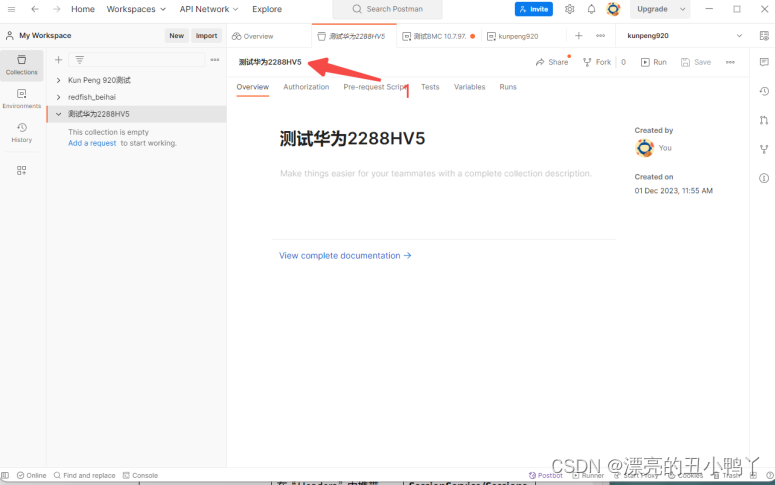The image size is (775, 485).
Task: Go forward with the right arrow
Action: click(x=56, y=9)
